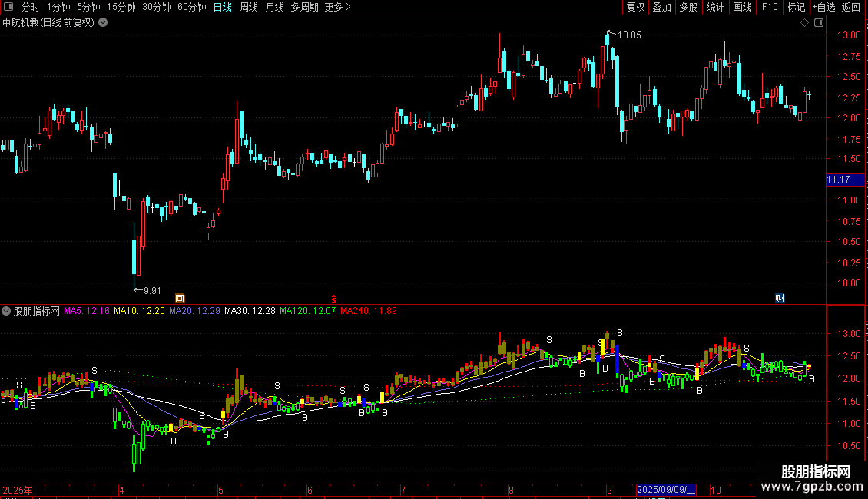Click the month 9 timeline marker
The height and width of the screenshot is (499, 868).
(609, 490)
